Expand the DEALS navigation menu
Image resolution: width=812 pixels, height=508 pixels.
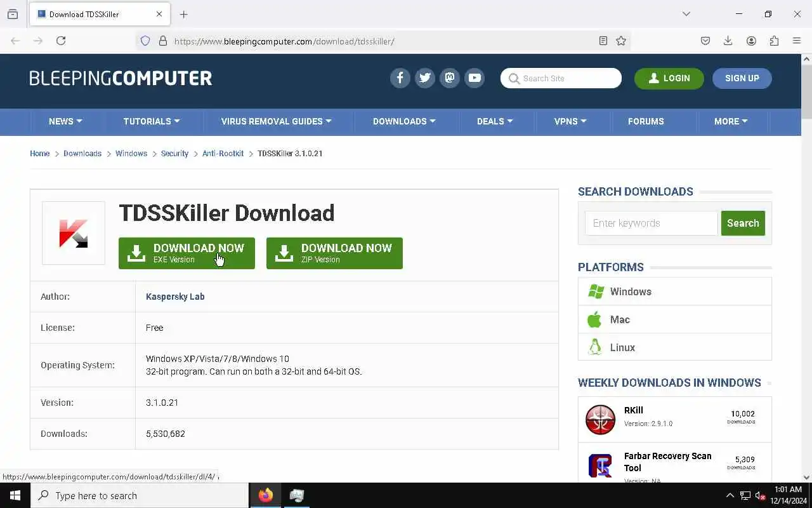pyautogui.click(x=495, y=121)
